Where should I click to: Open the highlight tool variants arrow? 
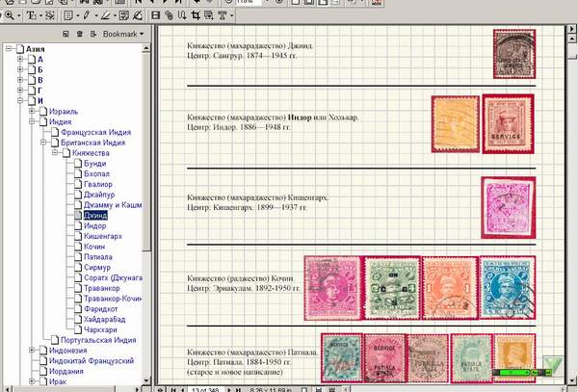(x=115, y=15)
